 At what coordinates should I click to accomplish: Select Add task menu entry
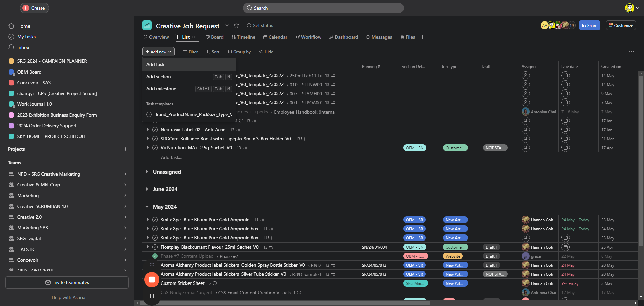point(189,64)
